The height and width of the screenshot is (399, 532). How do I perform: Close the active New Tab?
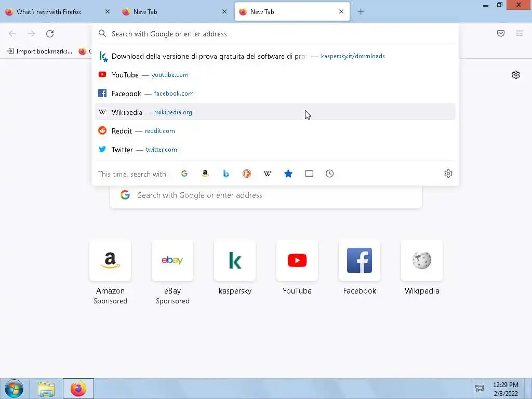[341, 11]
